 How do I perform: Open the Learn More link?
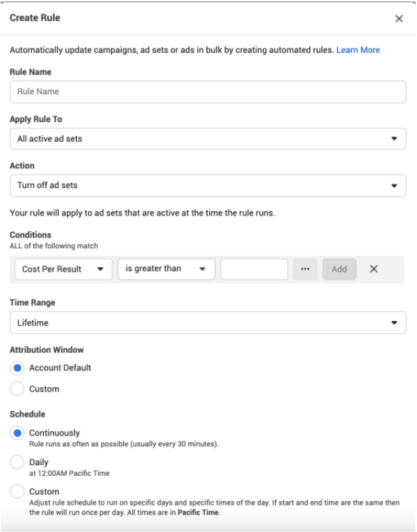358,50
